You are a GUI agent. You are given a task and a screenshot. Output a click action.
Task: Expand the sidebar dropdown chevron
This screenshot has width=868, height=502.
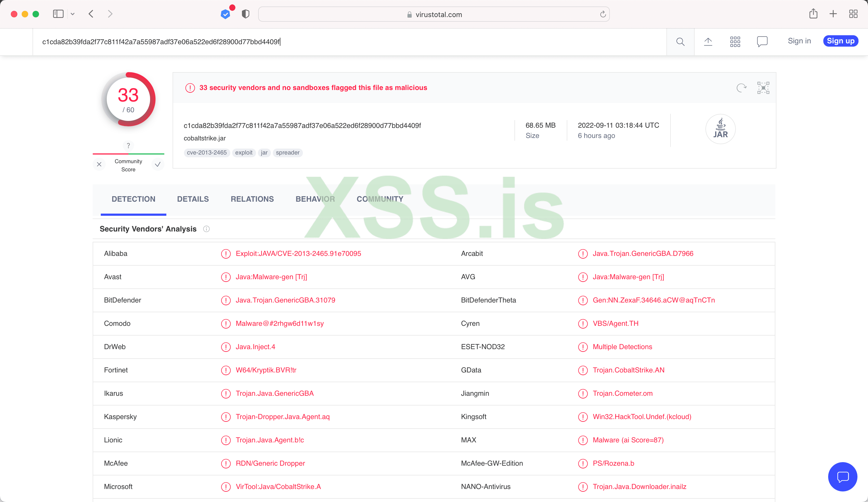73,14
